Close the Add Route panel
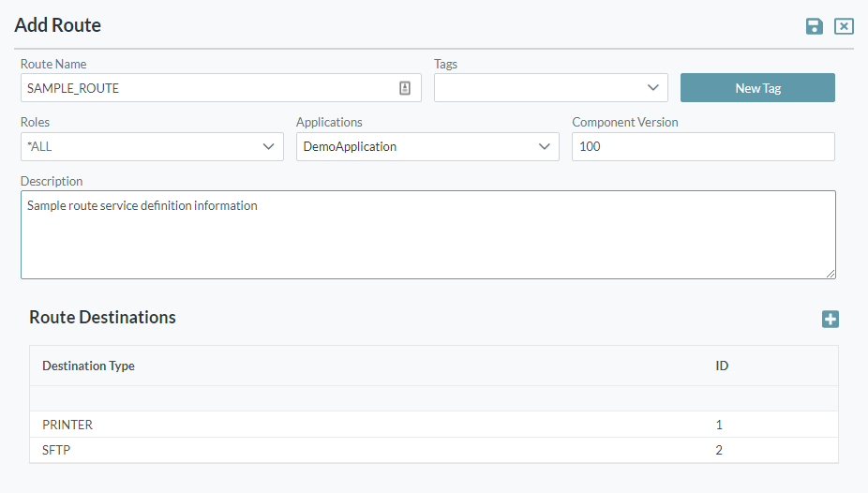Image resolution: width=868 pixels, height=493 pixels. coord(844,26)
